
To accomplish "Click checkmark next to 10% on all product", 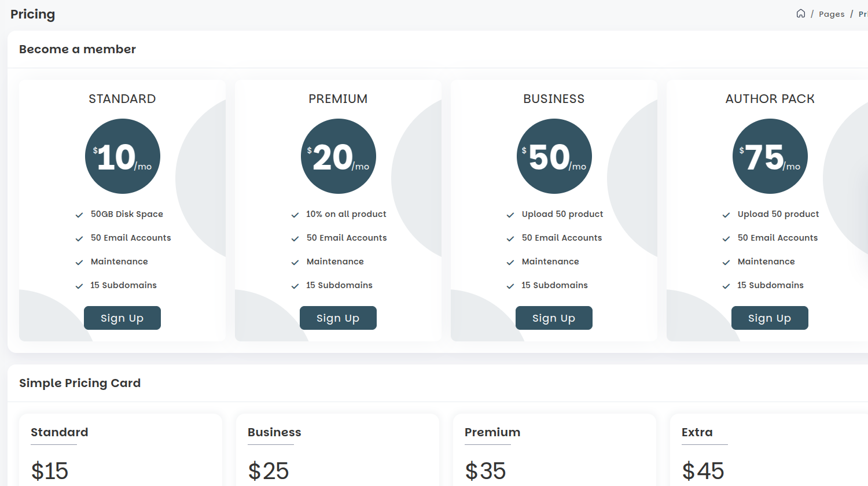I will pos(295,215).
